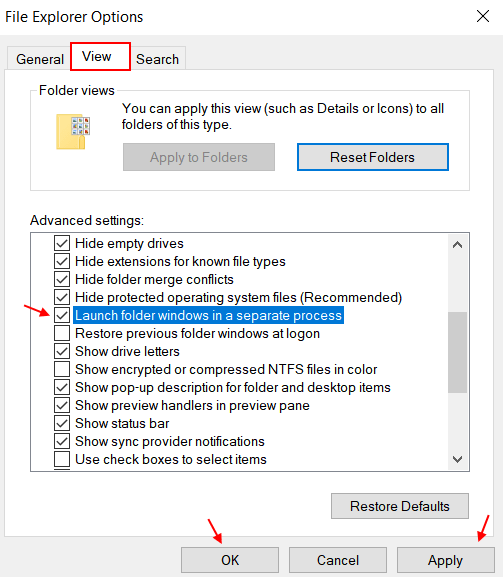Screen dimensions: 503x577
Task: Toggle Show sync provider notifications checkbox
Action: click(x=62, y=442)
